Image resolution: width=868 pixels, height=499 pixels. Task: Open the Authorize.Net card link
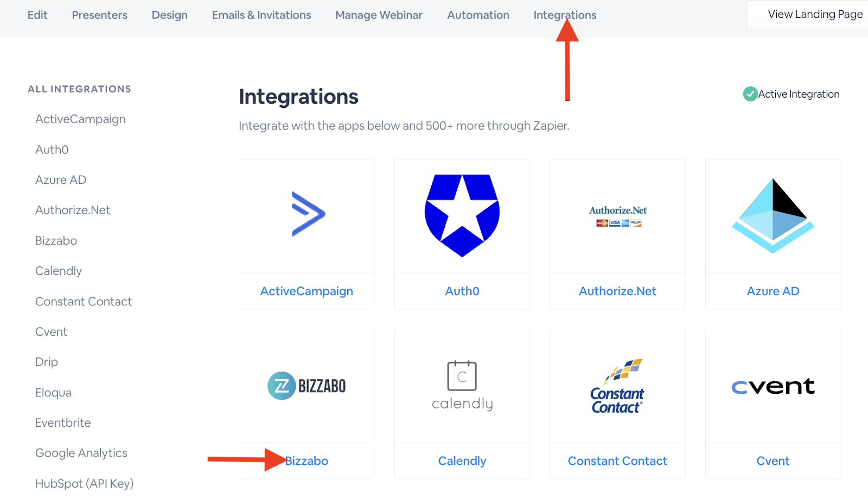(618, 291)
